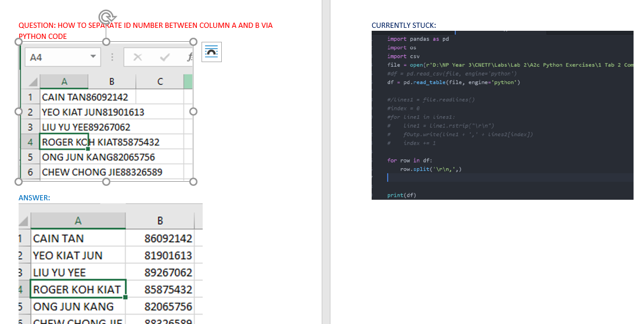
Task: Click the select-all corner triangle in the answer spreadsheet
Action: (23, 222)
